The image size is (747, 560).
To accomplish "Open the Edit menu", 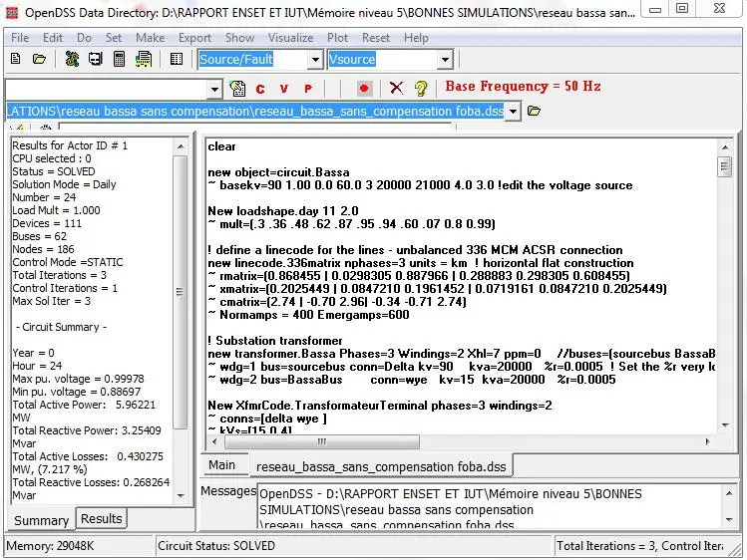I will click(53, 38).
